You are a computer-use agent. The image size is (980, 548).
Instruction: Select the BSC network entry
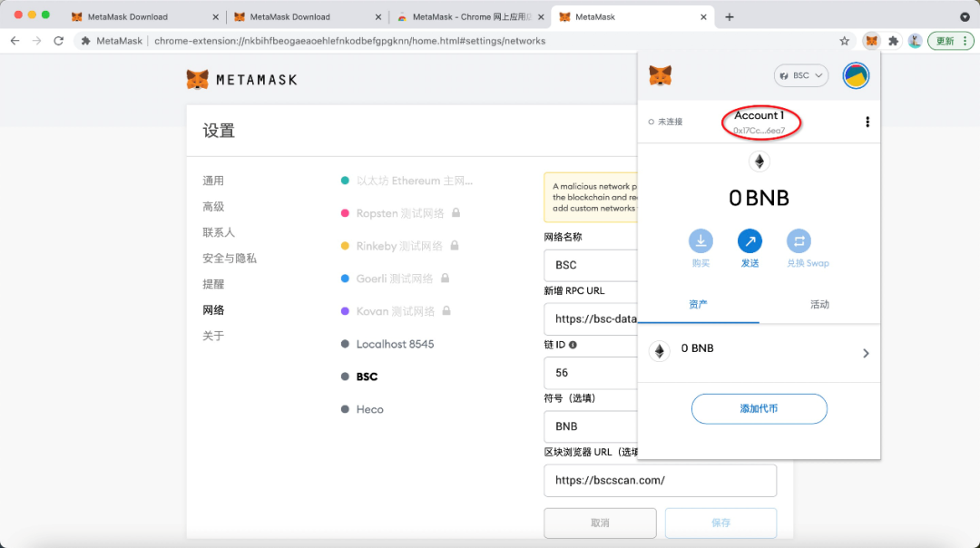pyautogui.click(x=367, y=377)
